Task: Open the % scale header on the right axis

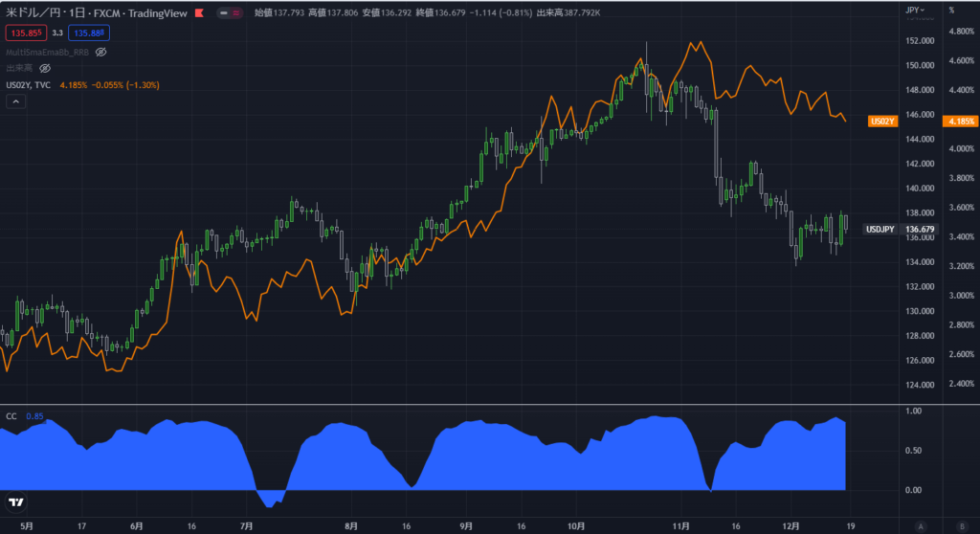Action: (x=951, y=10)
